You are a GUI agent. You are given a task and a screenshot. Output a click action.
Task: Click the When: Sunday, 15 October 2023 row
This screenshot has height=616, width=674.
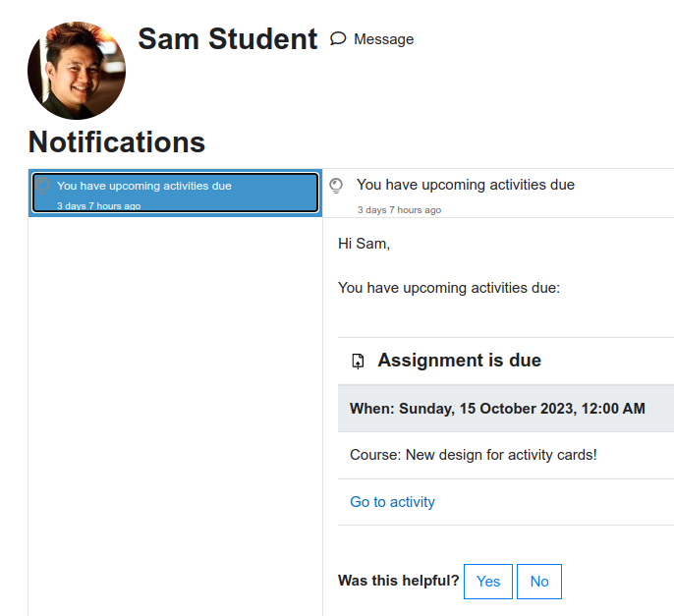506,409
